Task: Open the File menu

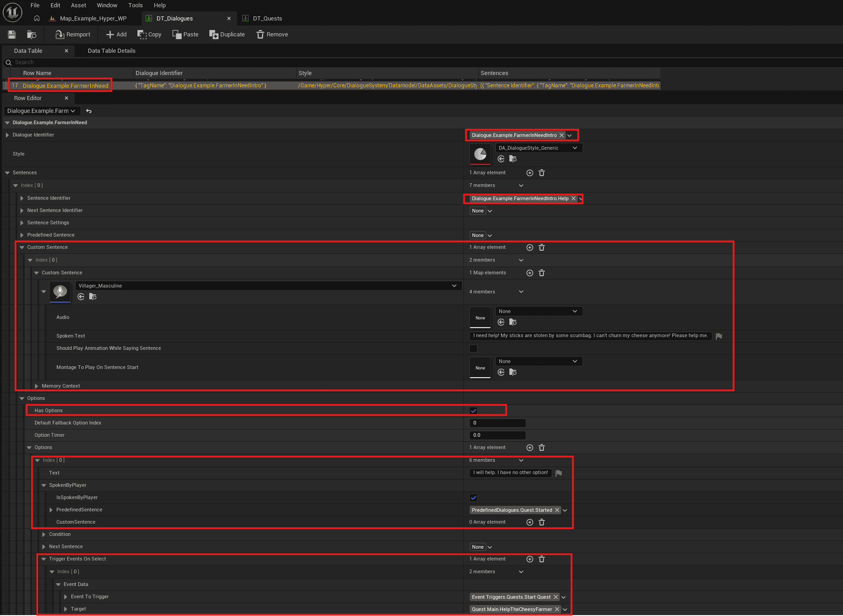Action: [x=35, y=5]
